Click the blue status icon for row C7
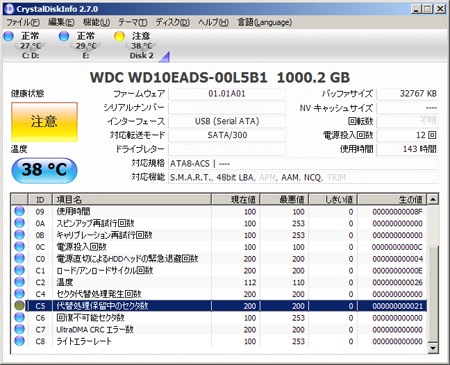This screenshot has height=365, width=450. [19, 329]
